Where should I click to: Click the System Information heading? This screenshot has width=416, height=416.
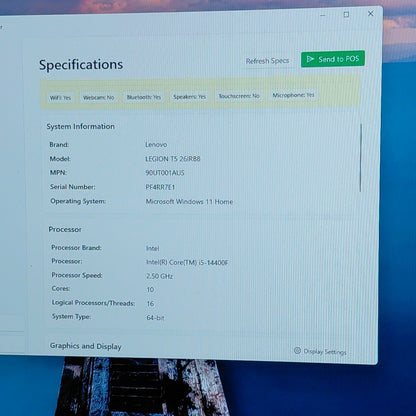tap(81, 126)
